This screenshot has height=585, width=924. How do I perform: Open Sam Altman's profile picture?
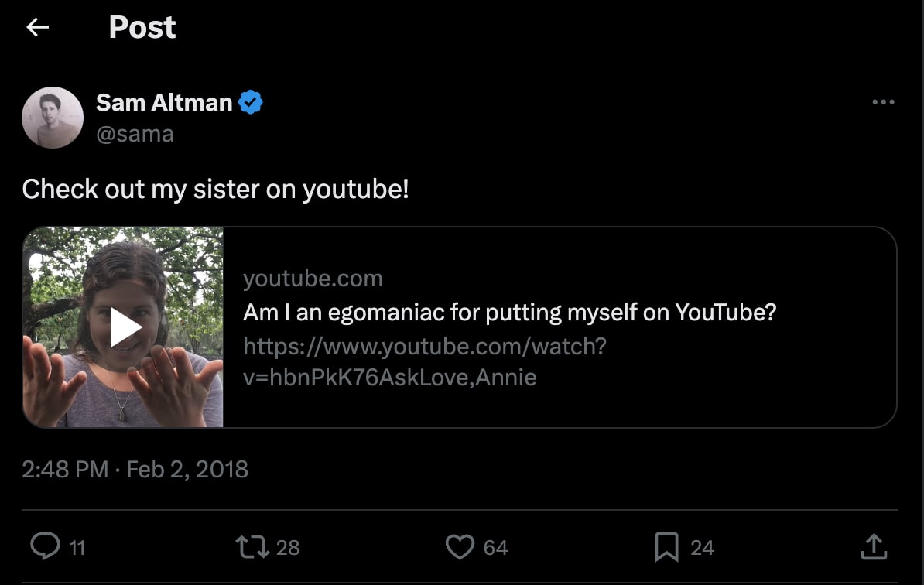coord(53,117)
